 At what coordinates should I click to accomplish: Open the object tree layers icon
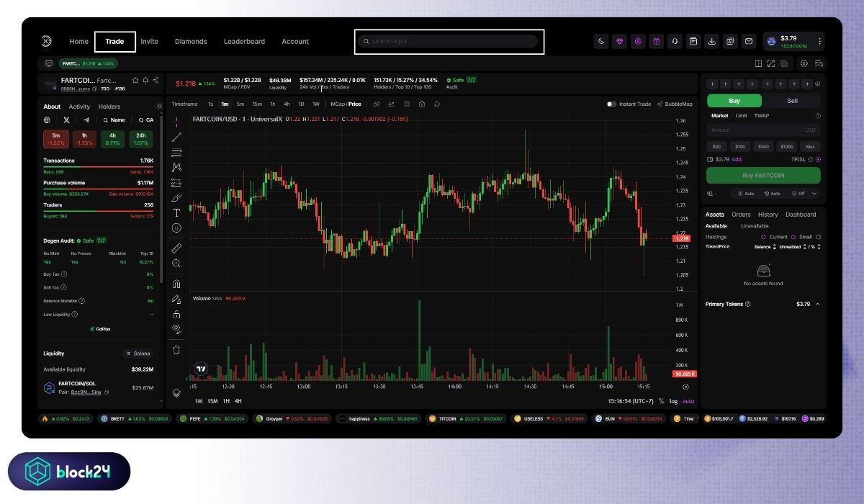[x=176, y=392]
